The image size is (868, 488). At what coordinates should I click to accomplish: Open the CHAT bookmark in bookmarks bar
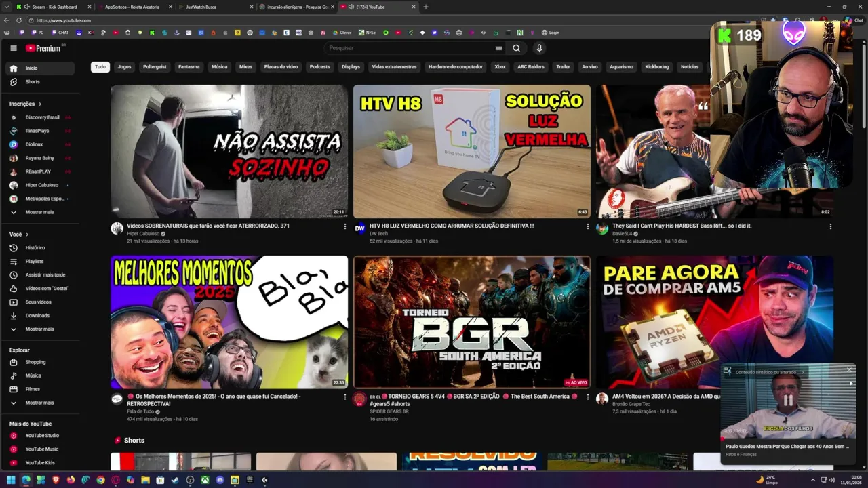59,33
